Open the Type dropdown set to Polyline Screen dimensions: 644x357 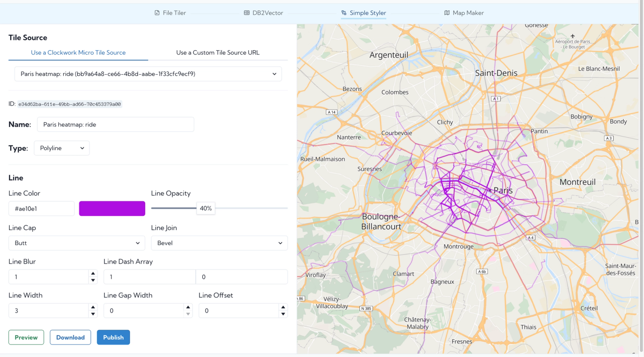(62, 148)
